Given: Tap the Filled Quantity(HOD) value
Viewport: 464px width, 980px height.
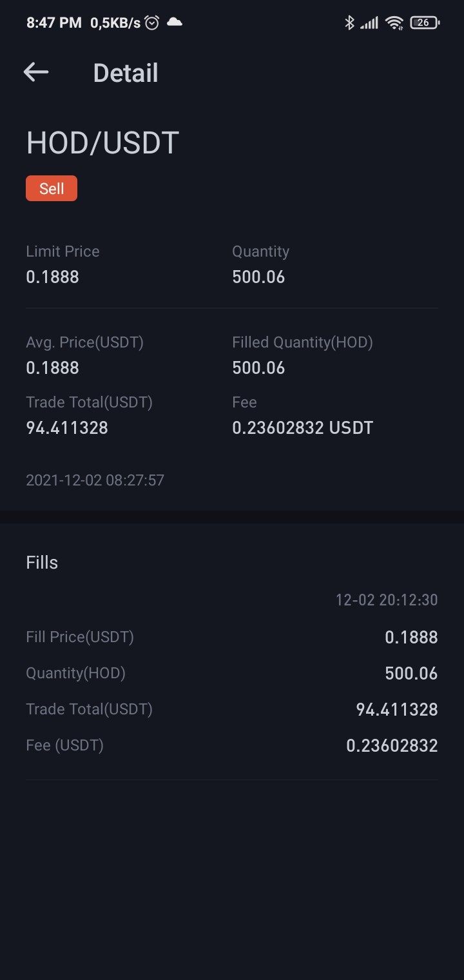Looking at the screenshot, I should 258,368.
